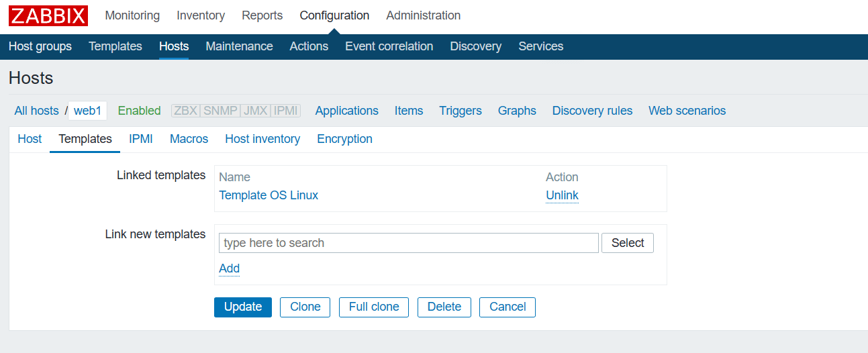The height and width of the screenshot is (353, 868).
Task: Click the web1 host breadcrumb
Action: pos(88,111)
